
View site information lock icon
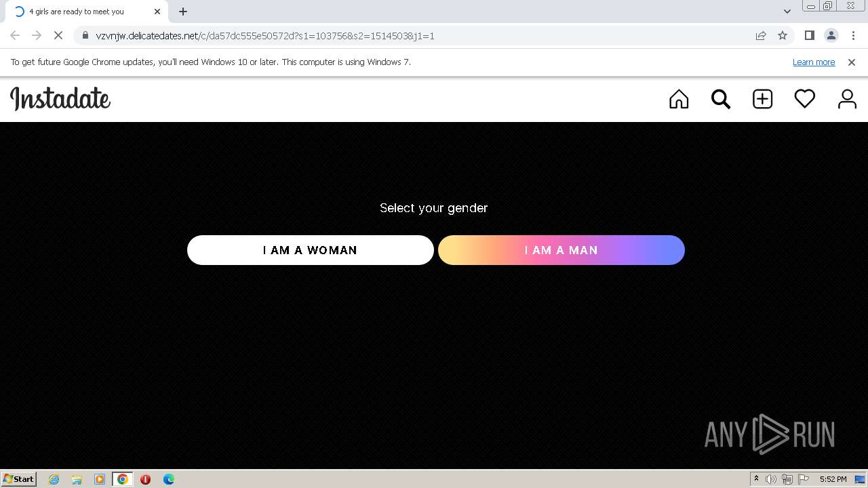pyautogui.click(x=85, y=35)
